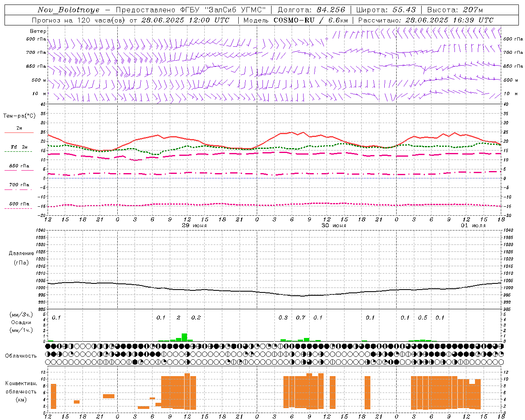Click the station name Nov_Bolotnoye
The height and width of the screenshot is (420, 525).
pyautogui.click(x=68, y=10)
